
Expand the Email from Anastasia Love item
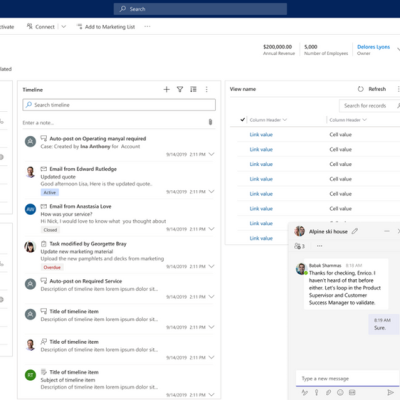pyautogui.click(x=211, y=229)
